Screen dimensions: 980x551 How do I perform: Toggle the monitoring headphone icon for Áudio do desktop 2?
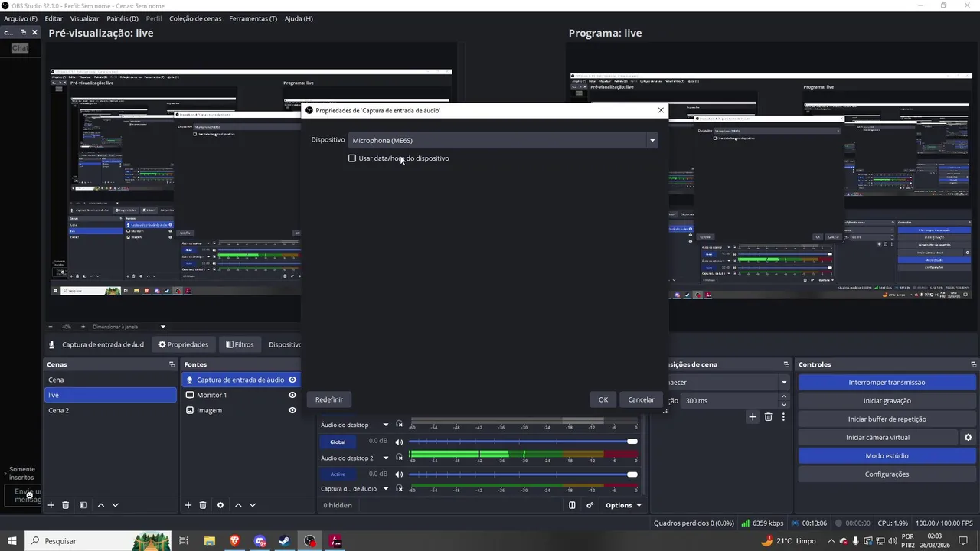(399, 458)
